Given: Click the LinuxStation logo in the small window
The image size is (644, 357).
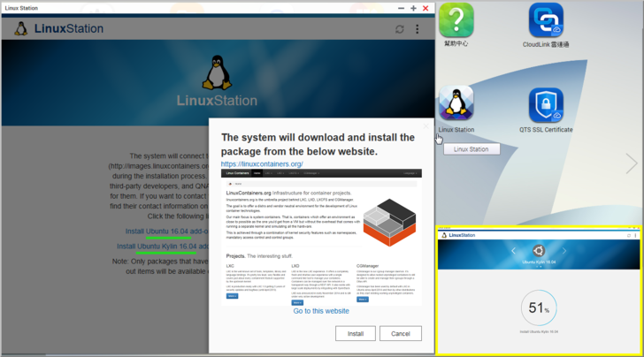Looking at the screenshot, I should [x=458, y=235].
